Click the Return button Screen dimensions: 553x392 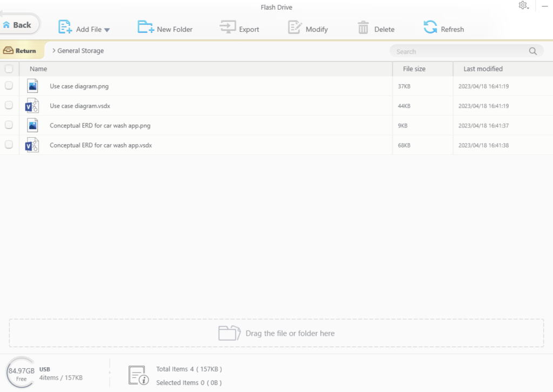click(21, 51)
